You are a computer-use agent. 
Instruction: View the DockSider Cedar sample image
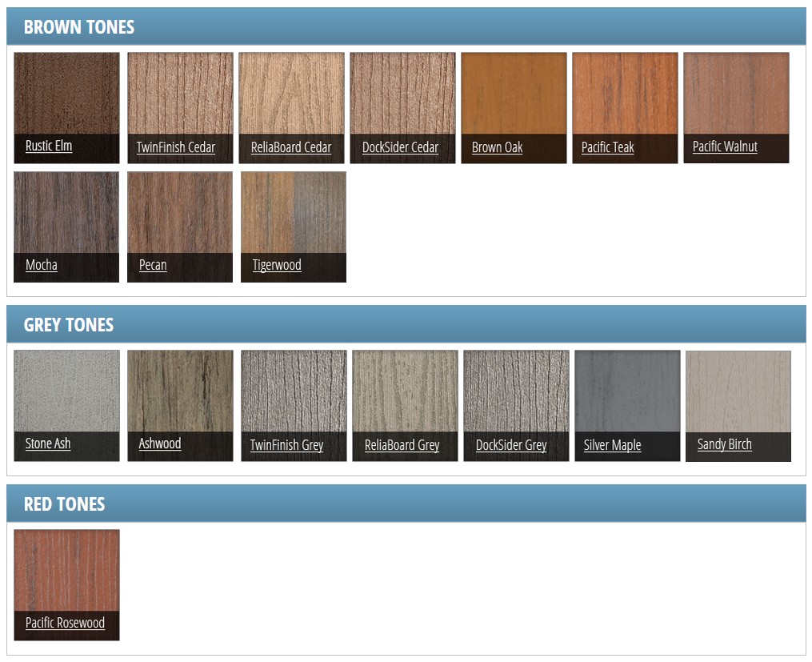402,92
